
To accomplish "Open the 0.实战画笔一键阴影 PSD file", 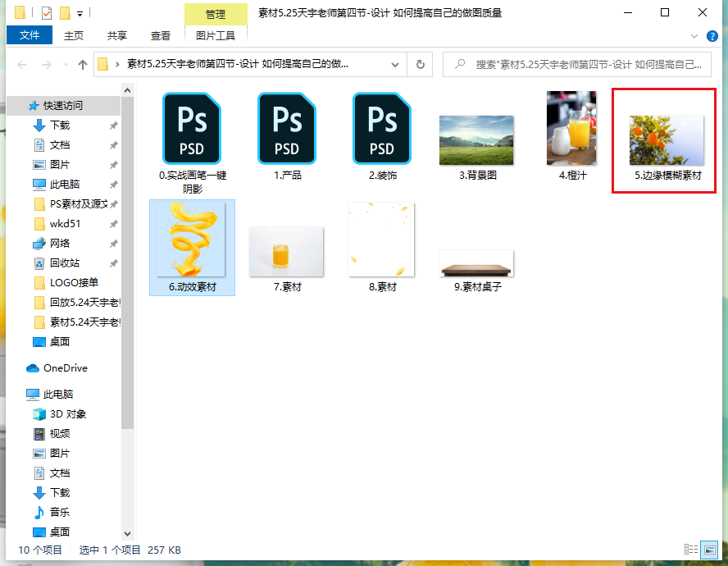I will pos(192,129).
